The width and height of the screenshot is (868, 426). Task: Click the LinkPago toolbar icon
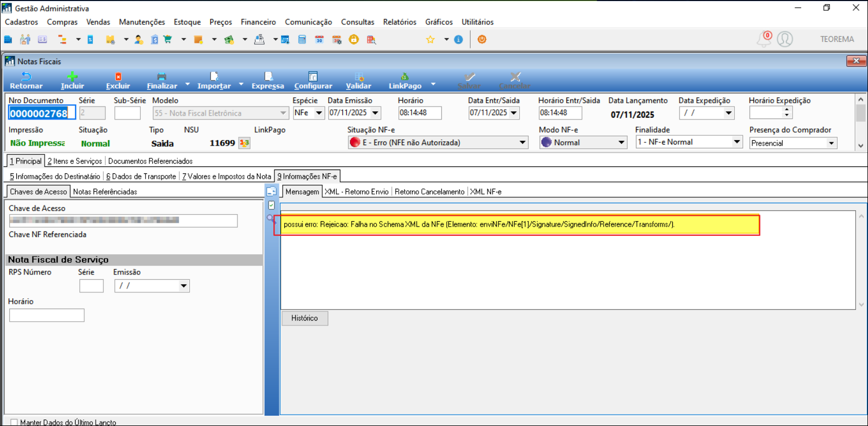point(404,77)
